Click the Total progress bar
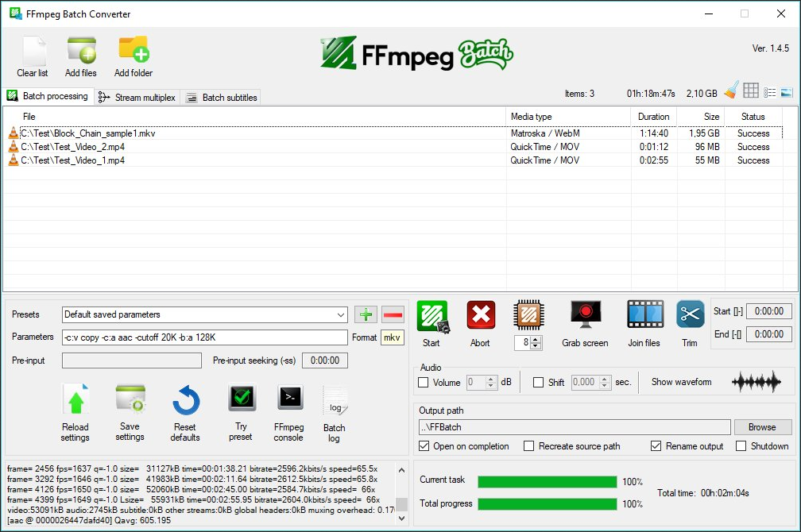The height and width of the screenshot is (532, 801). click(547, 504)
